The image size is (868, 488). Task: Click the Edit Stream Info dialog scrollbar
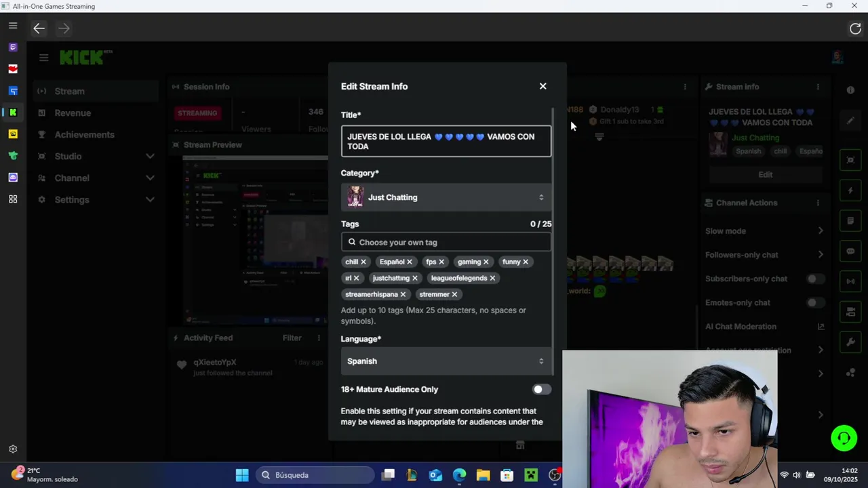554,241
